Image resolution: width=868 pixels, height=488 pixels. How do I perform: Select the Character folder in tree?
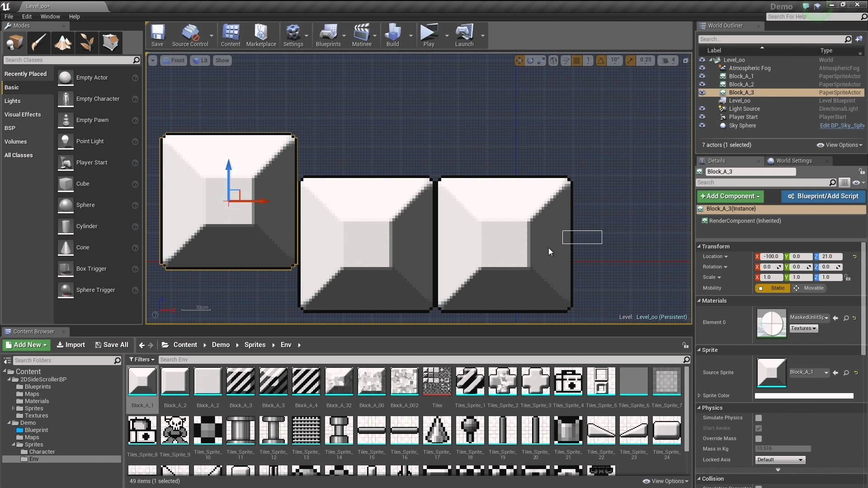click(42, 452)
